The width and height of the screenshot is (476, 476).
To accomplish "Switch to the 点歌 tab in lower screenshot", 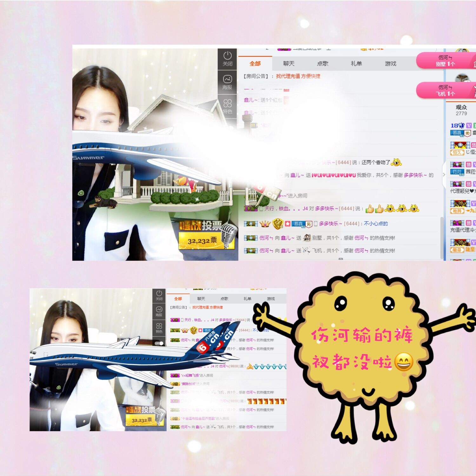I will 224,299.
